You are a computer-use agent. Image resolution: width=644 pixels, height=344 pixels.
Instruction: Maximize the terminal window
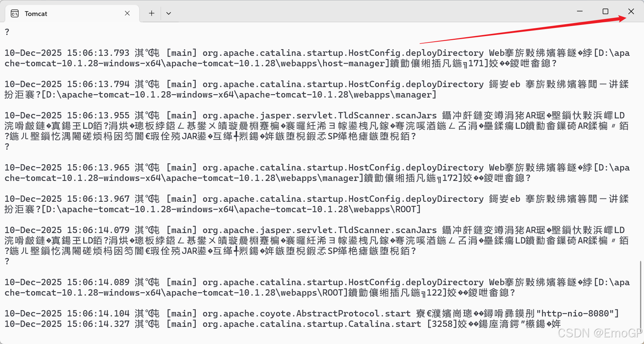tap(605, 11)
